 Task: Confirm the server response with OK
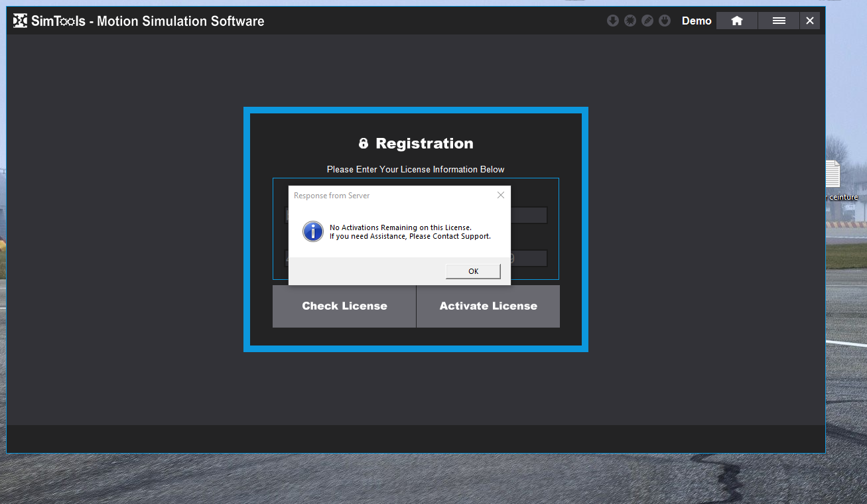[x=473, y=271]
